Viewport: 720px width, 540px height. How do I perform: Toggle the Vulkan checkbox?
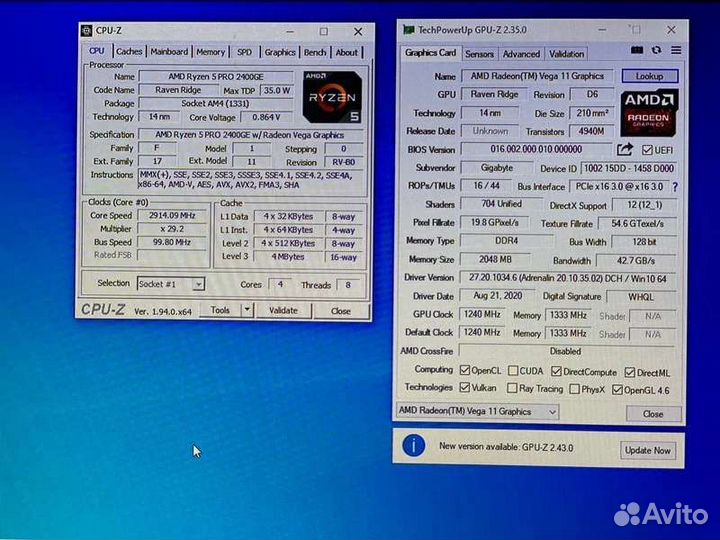coord(465,388)
